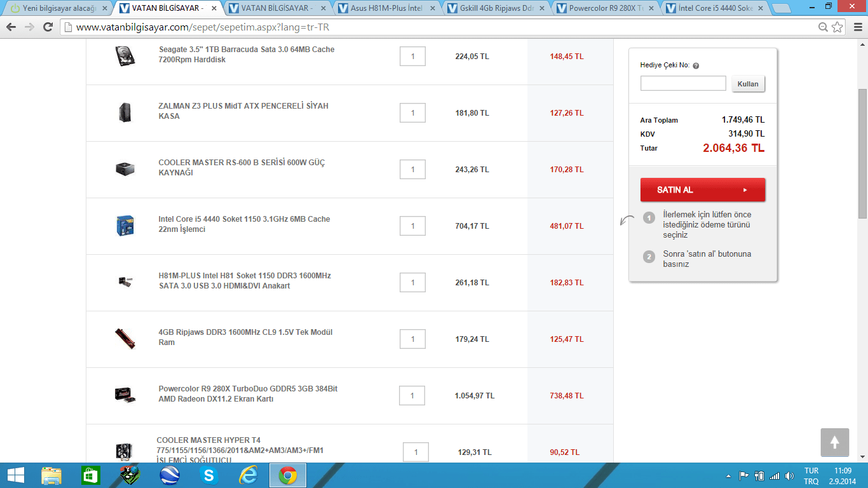Click the TUR TRQ language indicator

pyautogui.click(x=811, y=476)
